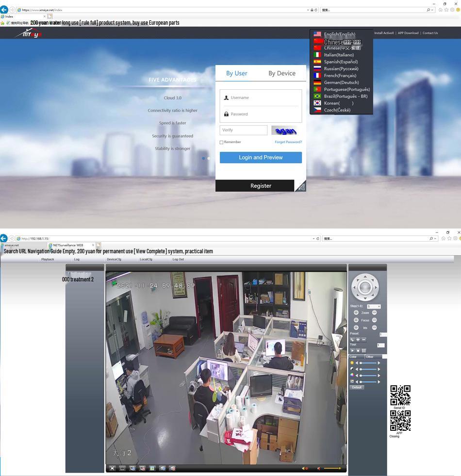
Task: Click the QR code corner icon beside Register
Action: 301,186
